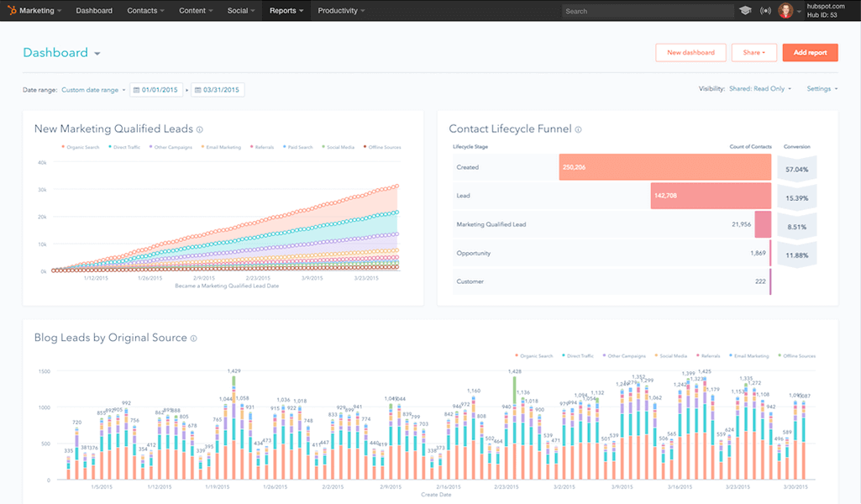Click the info icon next to Contact Lifecycle Funnel
Image resolution: width=861 pixels, height=504 pixels.
pyautogui.click(x=577, y=129)
